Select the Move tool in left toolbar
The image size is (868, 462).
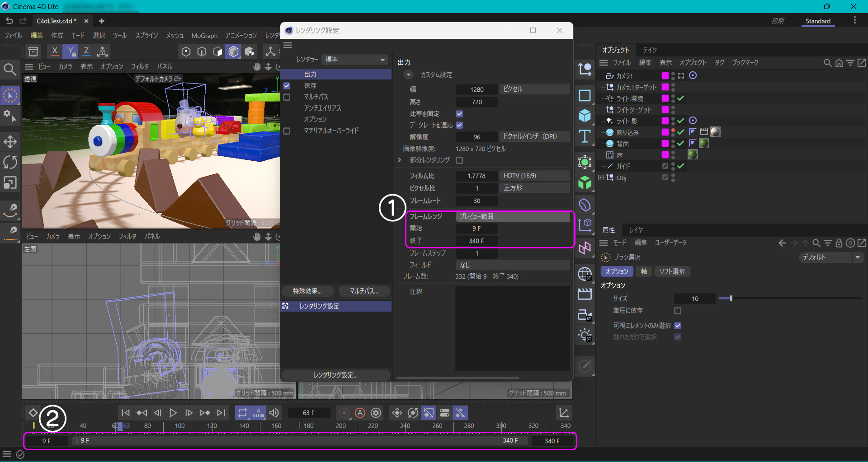point(10,142)
